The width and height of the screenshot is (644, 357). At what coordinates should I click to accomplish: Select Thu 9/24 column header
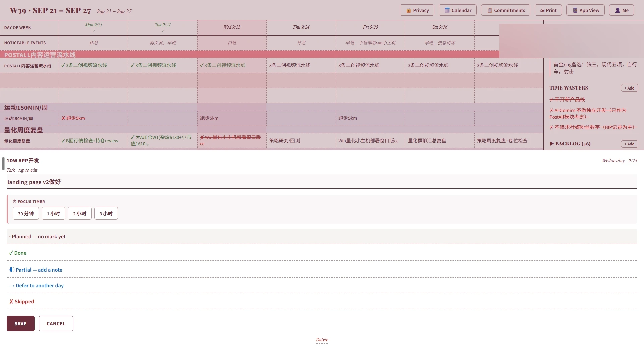pyautogui.click(x=301, y=27)
